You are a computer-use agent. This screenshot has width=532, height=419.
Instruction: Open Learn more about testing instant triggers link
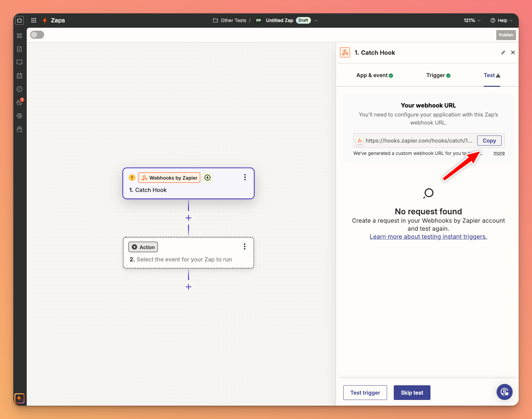(428, 237)
